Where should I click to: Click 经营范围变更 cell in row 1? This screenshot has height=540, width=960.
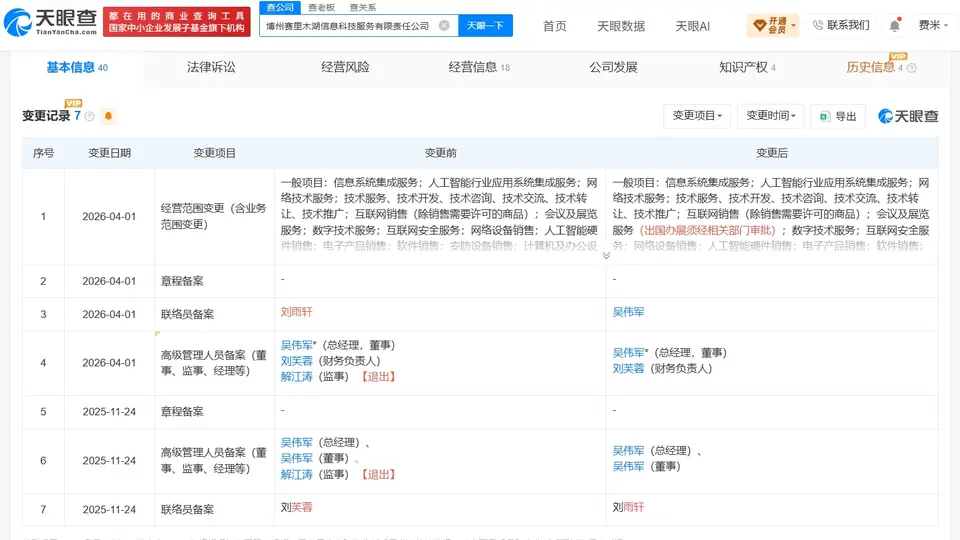214,216
